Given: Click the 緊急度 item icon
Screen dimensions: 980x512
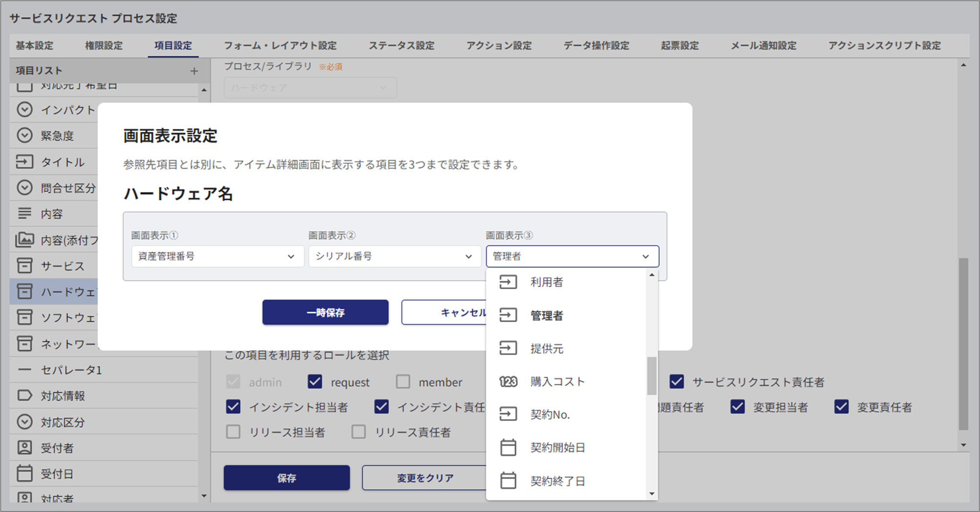Looking at the screenshot, I should [x=24, y=135].
